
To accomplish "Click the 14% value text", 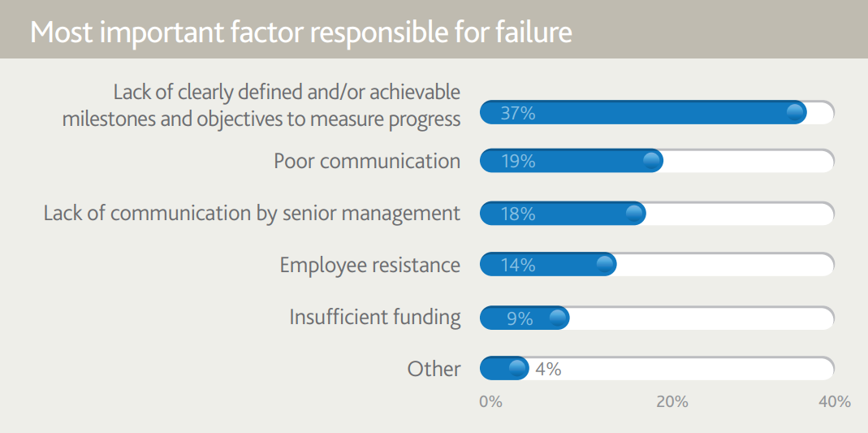I will [517, 265].
